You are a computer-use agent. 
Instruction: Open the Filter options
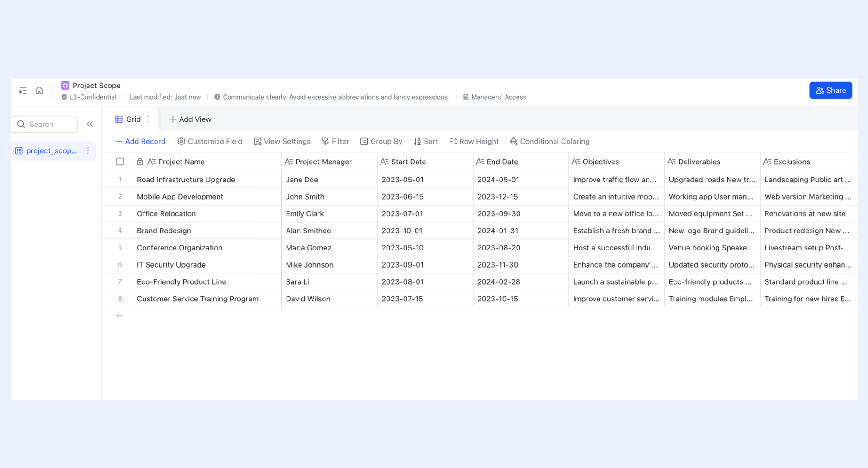(x=335, y=141)
